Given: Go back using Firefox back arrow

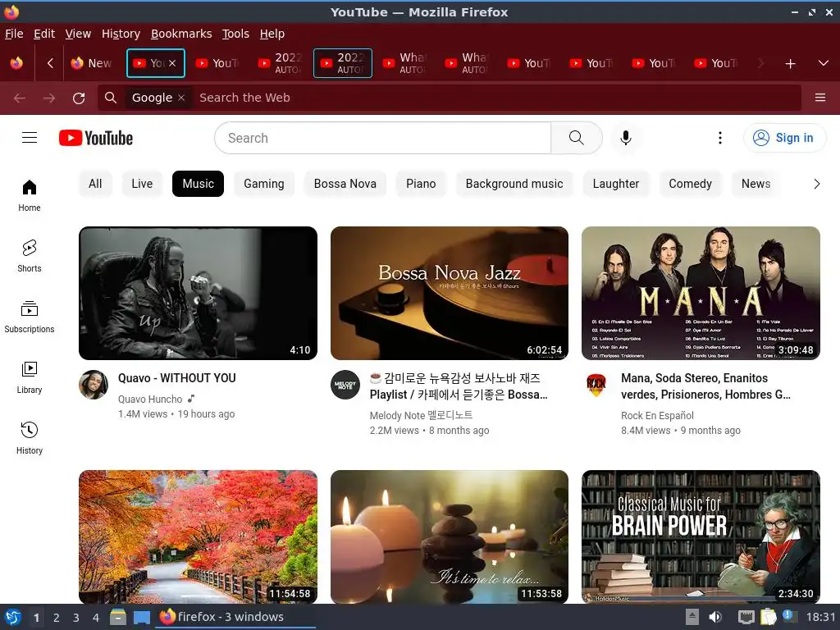Looking at the screenshot, I should click(20, 98).
